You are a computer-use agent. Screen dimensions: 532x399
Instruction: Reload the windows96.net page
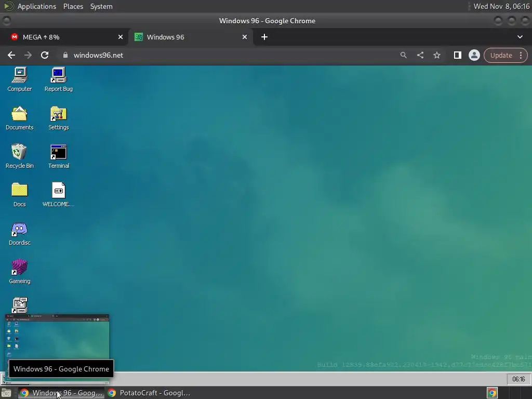tap(45, 55)
